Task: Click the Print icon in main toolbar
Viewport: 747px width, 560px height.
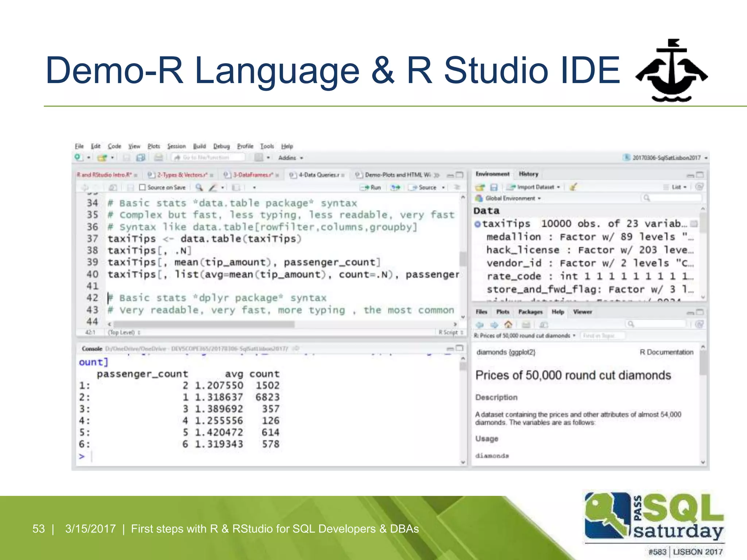Action: [x=158, y=157]
